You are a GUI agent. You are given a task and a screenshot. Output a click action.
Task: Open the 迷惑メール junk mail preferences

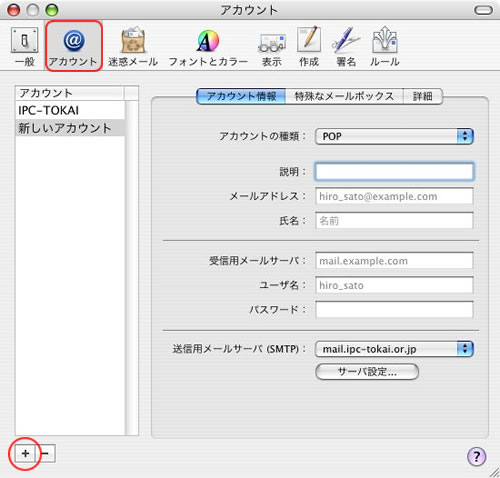[x=133, y=47]
